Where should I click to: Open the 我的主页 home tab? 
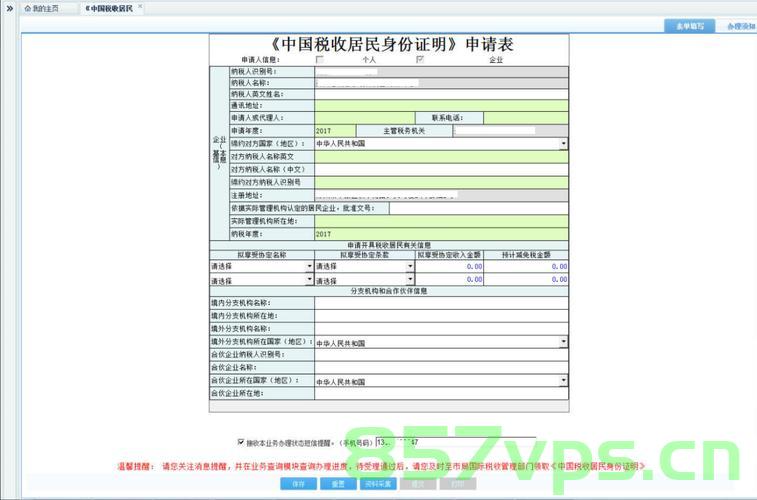pos(42,9)
